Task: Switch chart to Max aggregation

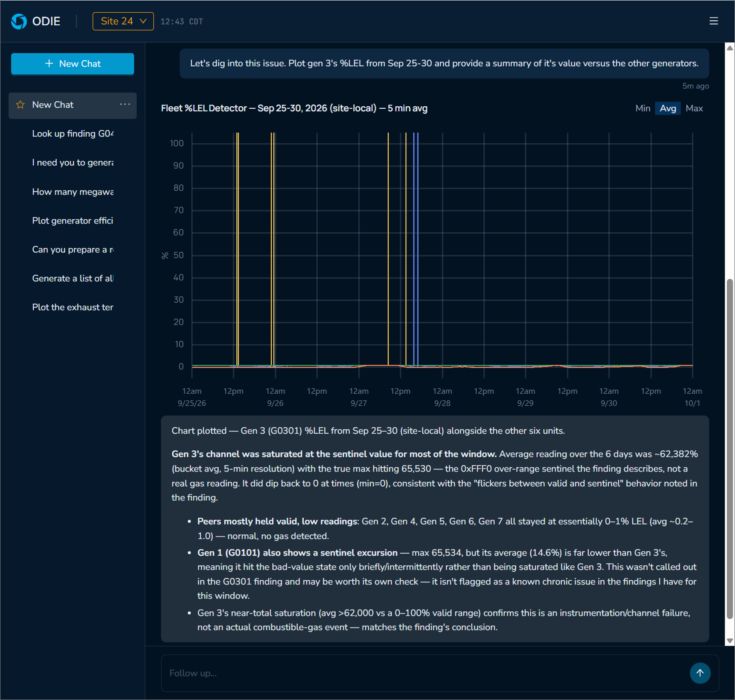Action: 694,108
